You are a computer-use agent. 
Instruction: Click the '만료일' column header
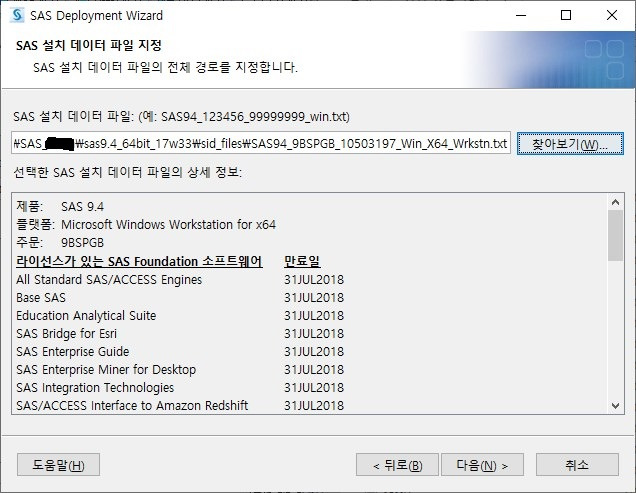pyautogui.click(x=302, y=261)
